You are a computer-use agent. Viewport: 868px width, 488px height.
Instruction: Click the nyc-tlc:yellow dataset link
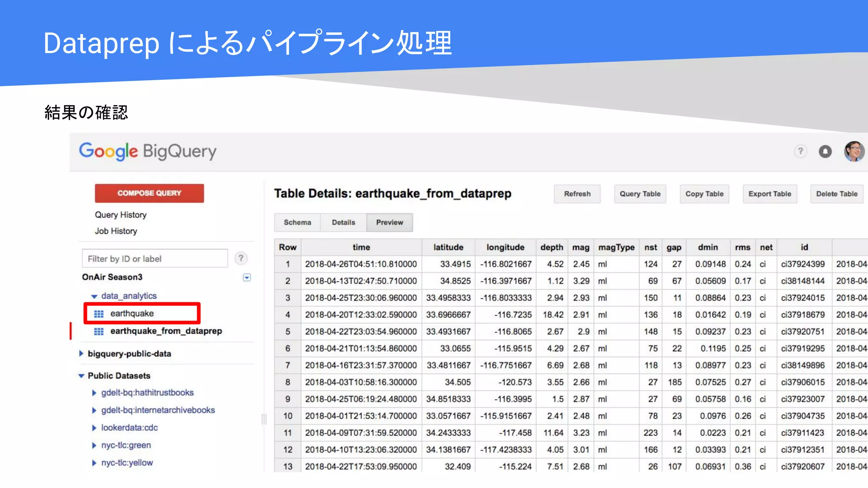(127, 463)
